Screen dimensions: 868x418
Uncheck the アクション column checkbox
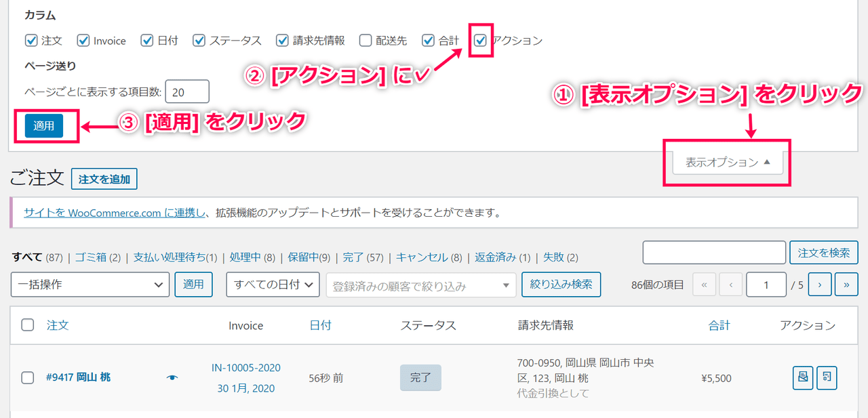tap(481, 41)
